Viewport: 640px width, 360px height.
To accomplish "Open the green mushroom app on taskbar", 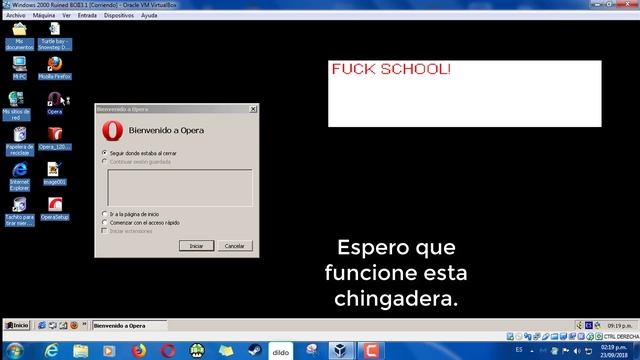I will tap(197, 351).
